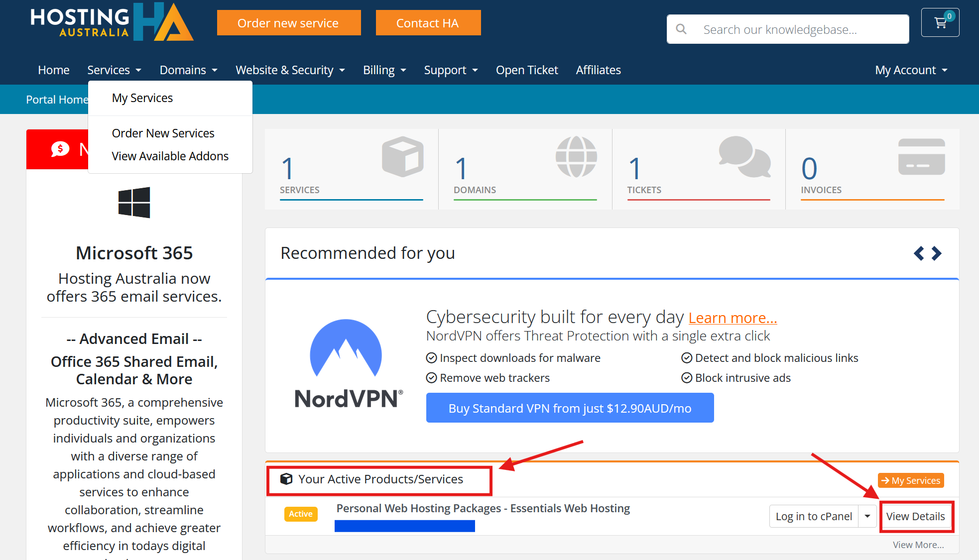Expand the Domains navigation dropdown
979x560 pixels.
point(189,70)
